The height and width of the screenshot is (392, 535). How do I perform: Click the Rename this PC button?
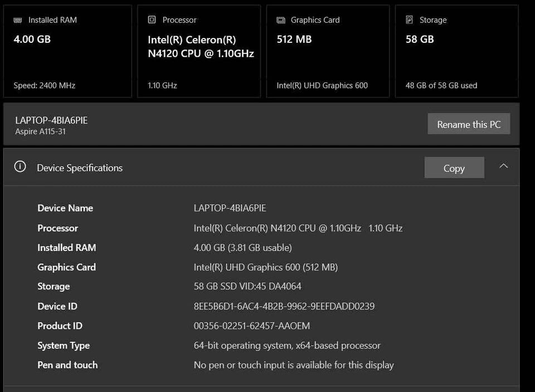[469, 124]
